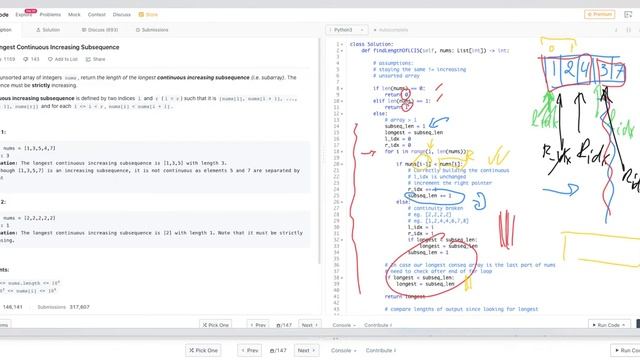Viewport: 640px width, 360px height.
Task: Click Add to List
Action: tap(62, 59)
